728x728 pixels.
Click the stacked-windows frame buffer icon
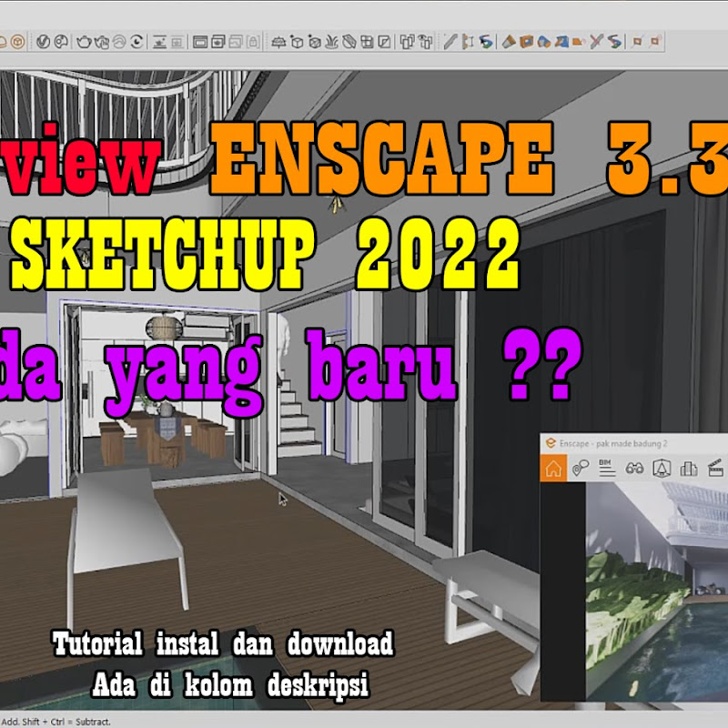point(217,42)
